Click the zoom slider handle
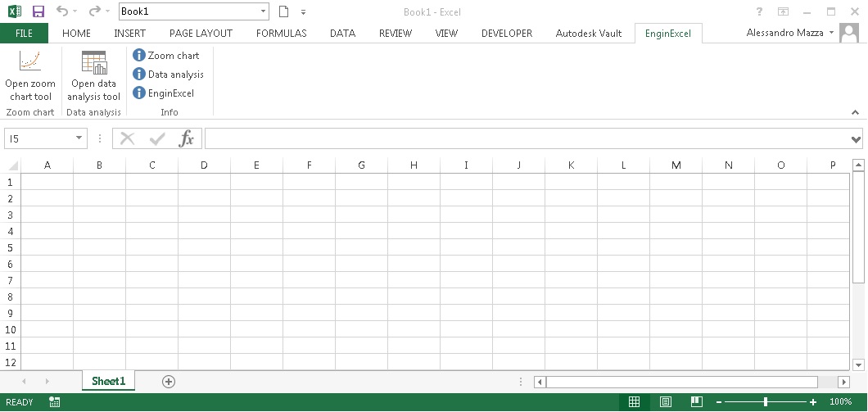This screenshot has height=412, width=868. [x=766, y=402]
